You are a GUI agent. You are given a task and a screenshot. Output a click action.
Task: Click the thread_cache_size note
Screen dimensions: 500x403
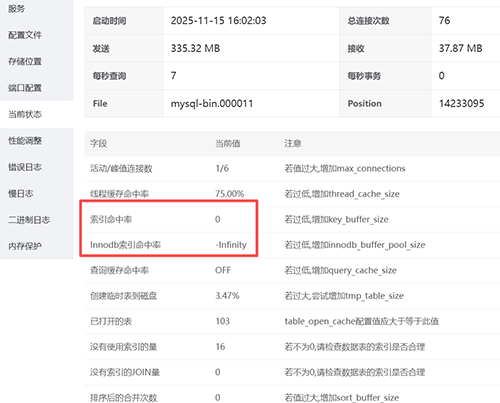click(342, 194)
